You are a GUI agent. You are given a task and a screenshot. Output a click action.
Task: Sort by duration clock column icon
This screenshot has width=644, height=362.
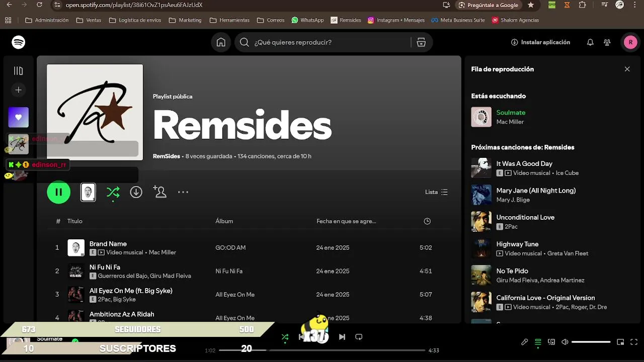pos(427,221)
